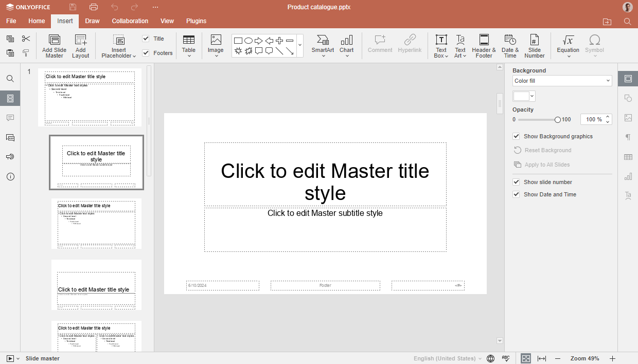
Task: Open the background color swatch dropdown
Action: (531, 96)
